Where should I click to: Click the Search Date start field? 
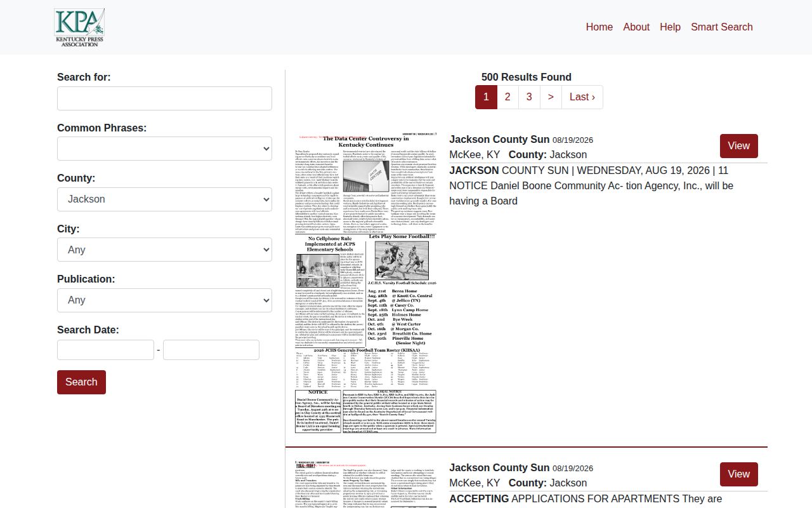105,350
